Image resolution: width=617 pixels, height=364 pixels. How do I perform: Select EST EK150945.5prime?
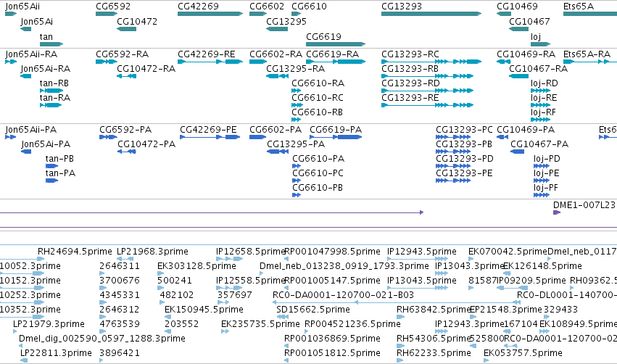(x=204, y=310)
